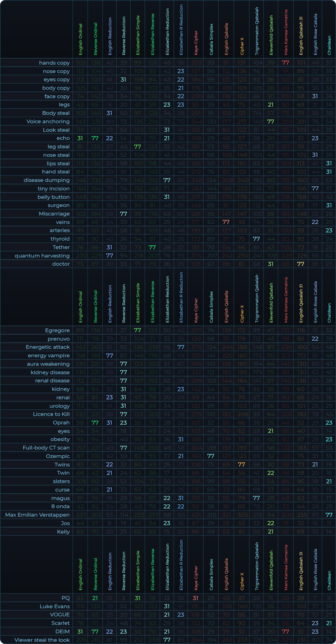
Task: Click value 374 in quantum harvesting row
Action: (x=196, y=256)
